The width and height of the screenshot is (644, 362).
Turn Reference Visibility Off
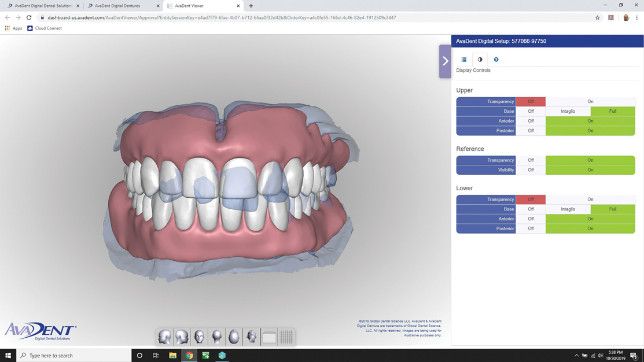click(531, 170)
